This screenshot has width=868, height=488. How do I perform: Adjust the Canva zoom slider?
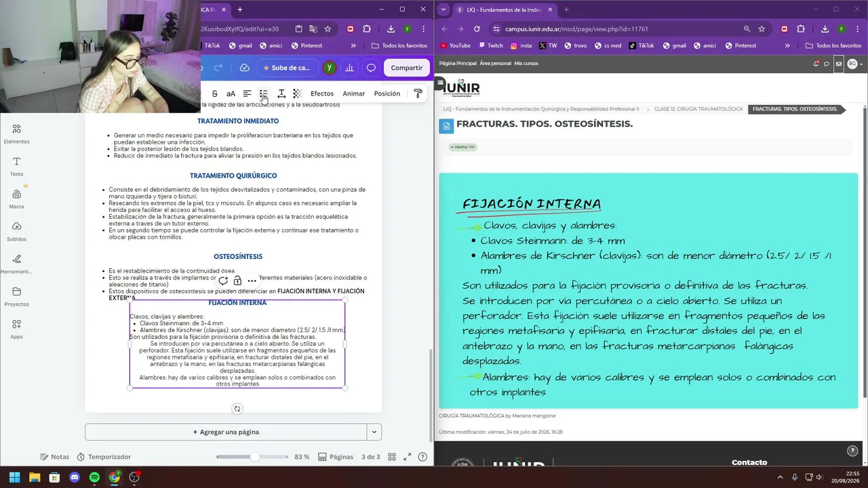click(x=254, y=457)
